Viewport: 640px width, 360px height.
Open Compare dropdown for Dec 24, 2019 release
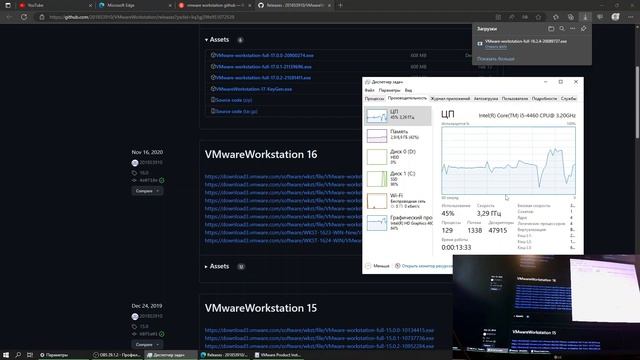pyautogui.click(x=147, y=344)
